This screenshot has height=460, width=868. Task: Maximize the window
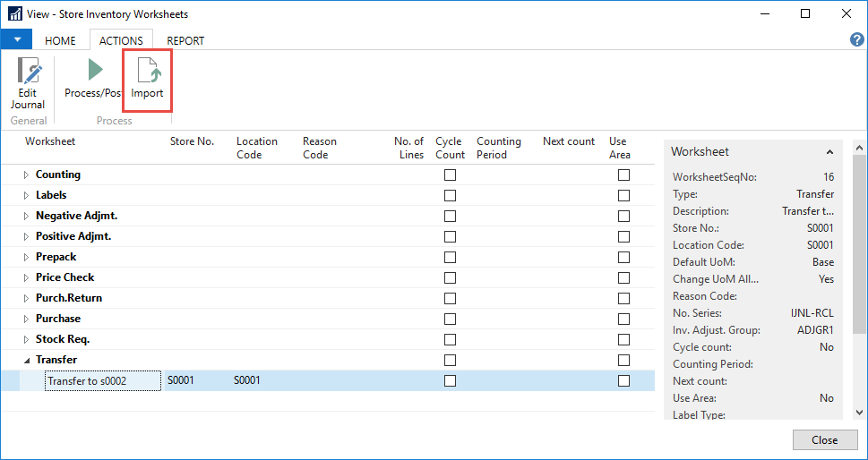pyautogui.click(x=804, y=13)
